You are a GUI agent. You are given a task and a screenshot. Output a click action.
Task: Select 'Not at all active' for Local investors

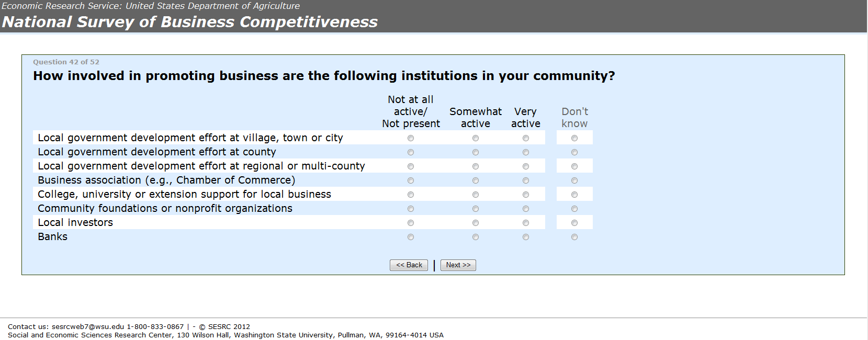(411, 223)
